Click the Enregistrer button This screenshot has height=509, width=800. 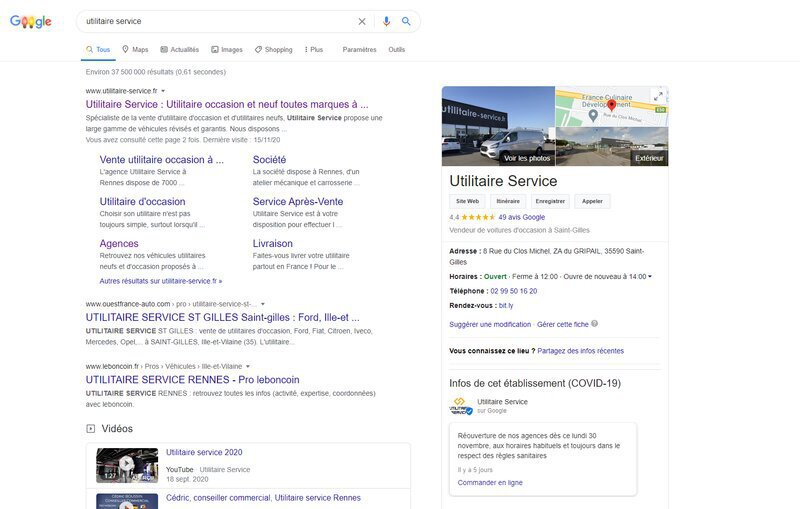(x=550, y=201)
